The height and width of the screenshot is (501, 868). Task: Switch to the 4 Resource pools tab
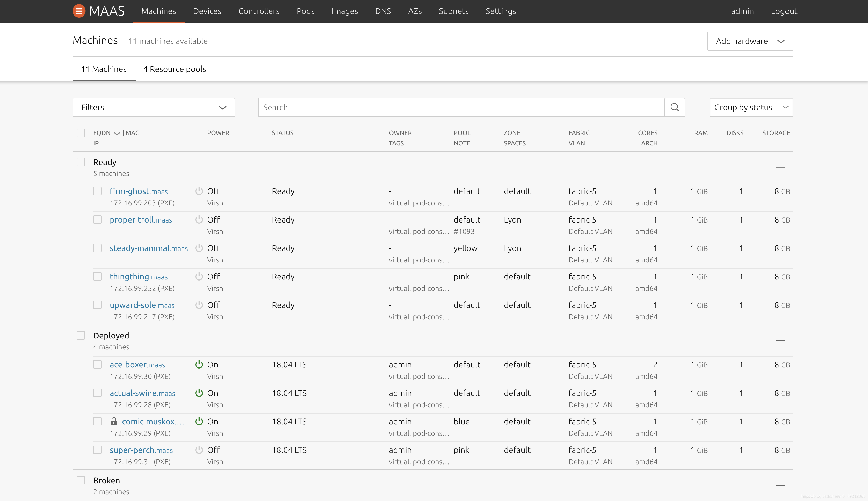[175, 69]
